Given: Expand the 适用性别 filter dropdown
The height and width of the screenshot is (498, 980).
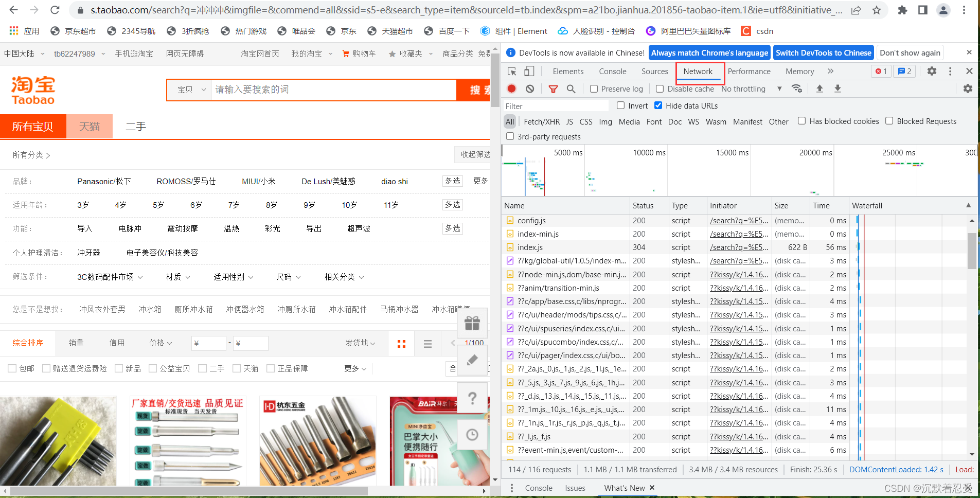Looking at the screenshot, I should tap(234, 277).
